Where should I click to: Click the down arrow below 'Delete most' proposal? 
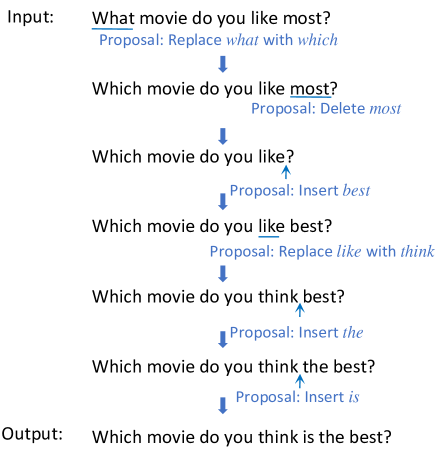click(x=223, y=136)
